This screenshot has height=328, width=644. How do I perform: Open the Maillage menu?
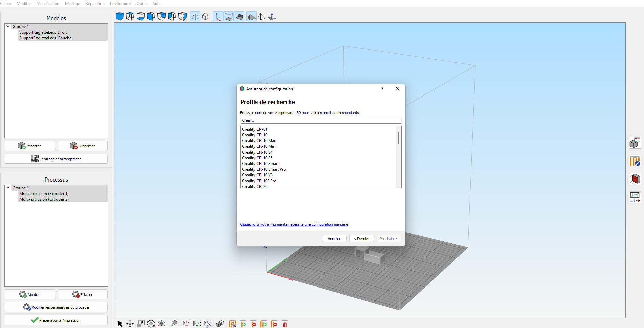72,4
